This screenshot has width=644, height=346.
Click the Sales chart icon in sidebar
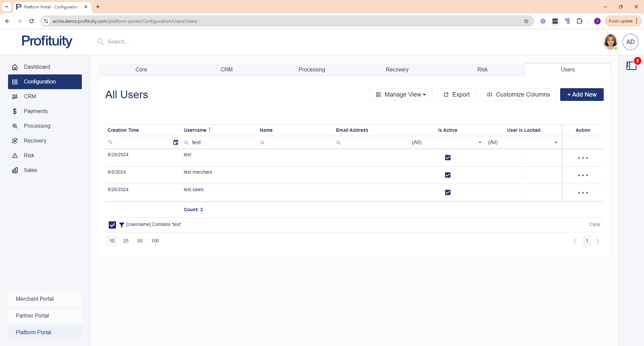tap(15, 170)
